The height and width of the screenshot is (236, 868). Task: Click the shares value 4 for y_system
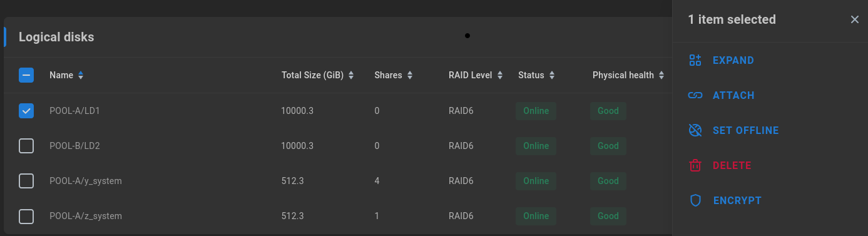(377, 181)
